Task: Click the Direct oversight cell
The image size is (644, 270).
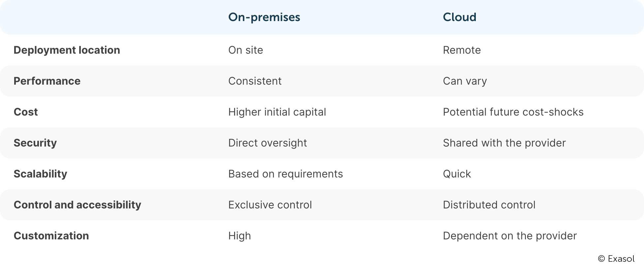Action: click(x=267, y=143)
